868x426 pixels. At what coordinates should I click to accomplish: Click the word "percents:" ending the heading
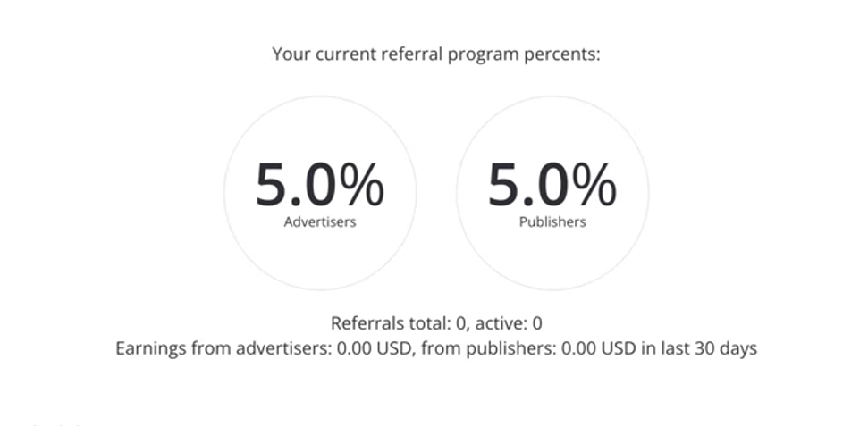coord(567,54)
